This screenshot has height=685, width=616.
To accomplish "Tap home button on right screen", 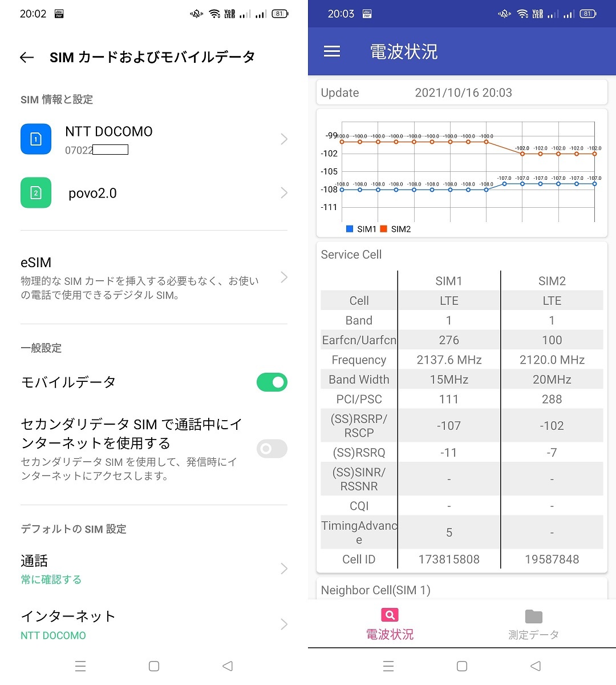I will [462, 666].
